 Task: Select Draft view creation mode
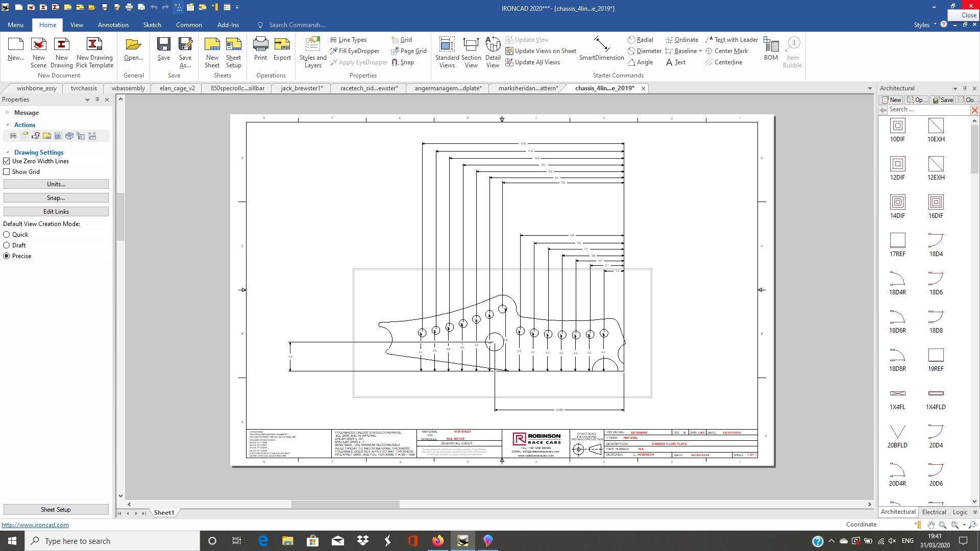click(7, 245)
